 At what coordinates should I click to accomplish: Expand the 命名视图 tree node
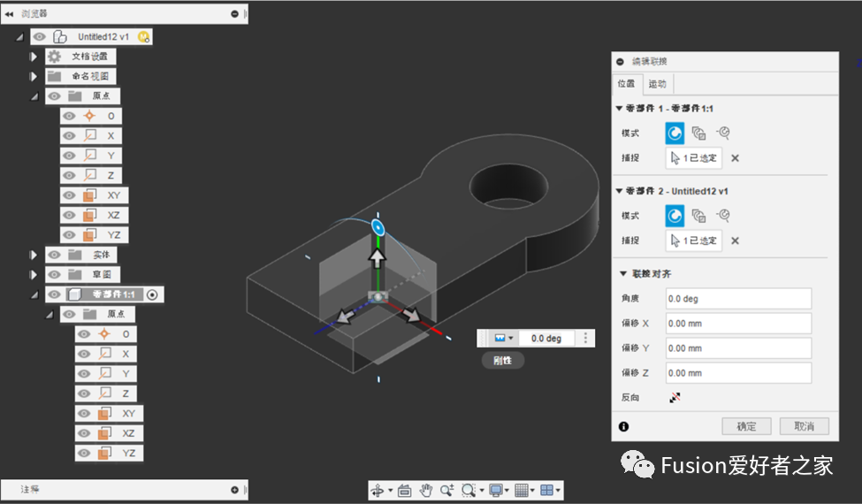(34, 76)
